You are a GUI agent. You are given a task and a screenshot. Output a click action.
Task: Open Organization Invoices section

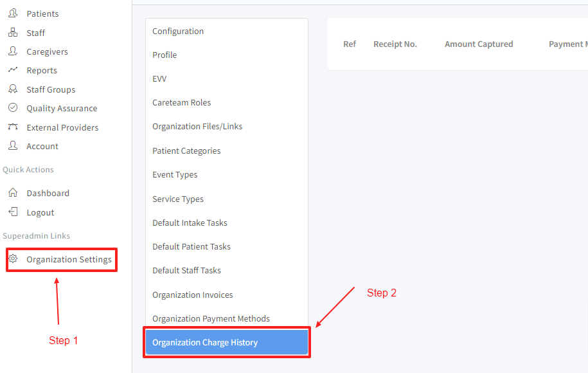(192, 295)
